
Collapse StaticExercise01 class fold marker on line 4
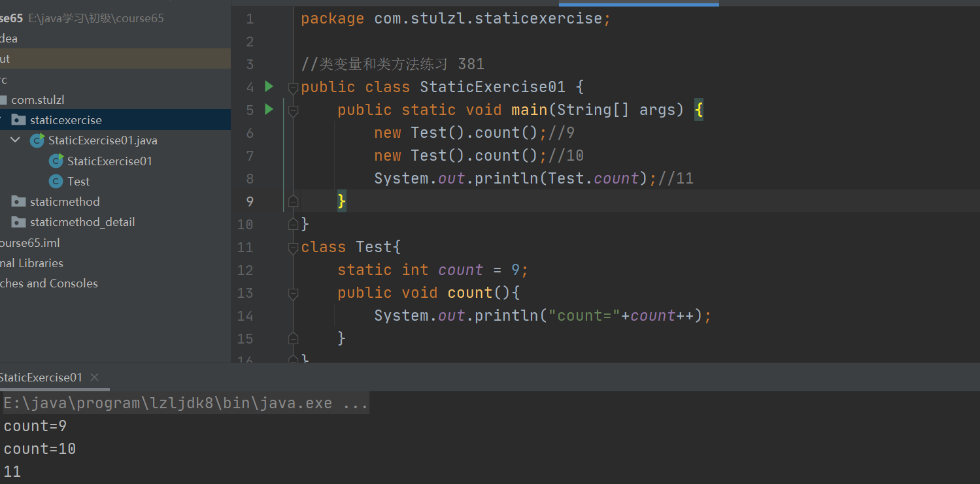(293, 88)
